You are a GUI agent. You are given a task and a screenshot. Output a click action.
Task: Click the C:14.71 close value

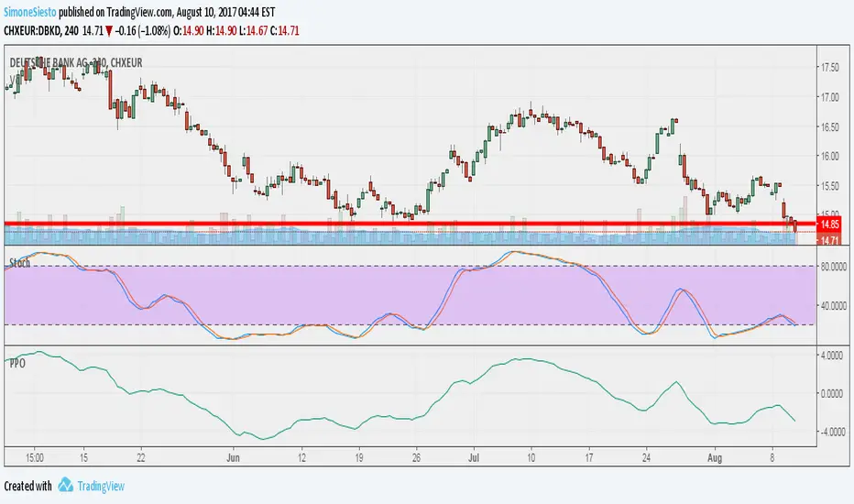(x=285, y=30)
